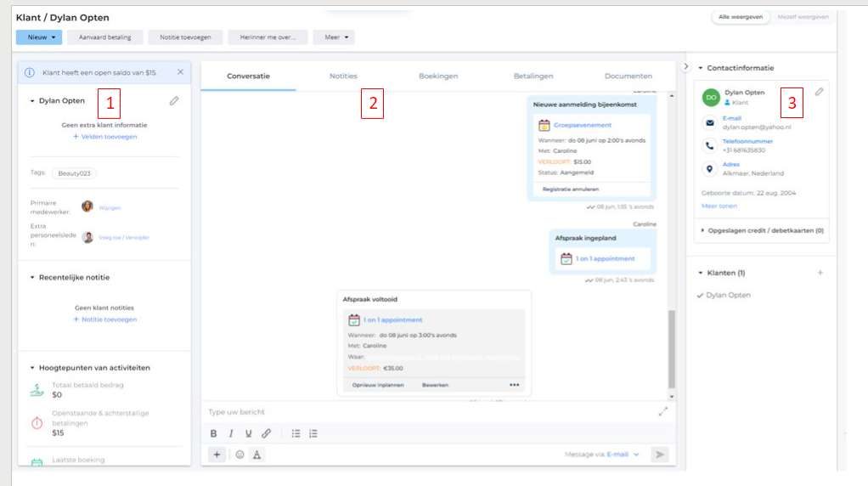The image size is (868, 486).
Task: Dismiss the open saldo notification
Action: click(x=180, y=72)
